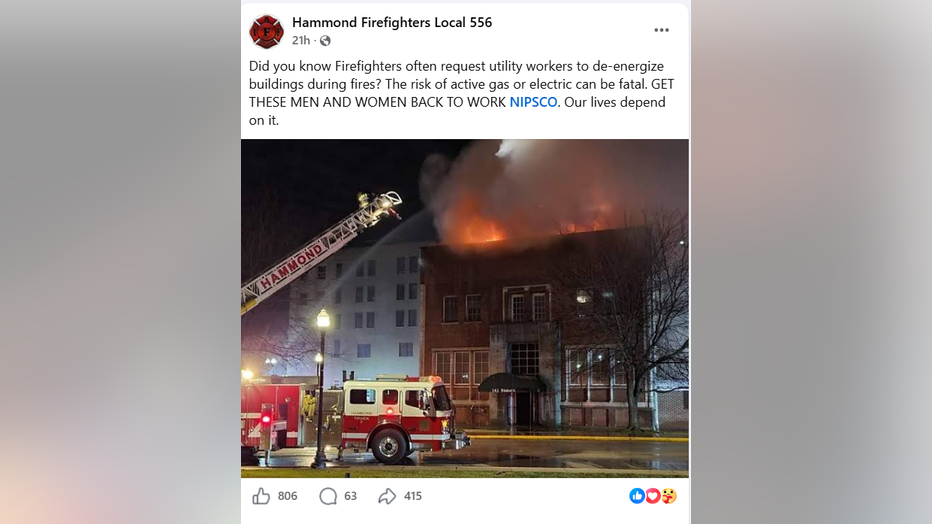Click the HAMMOND ladder in the photo

coord(319,251)
